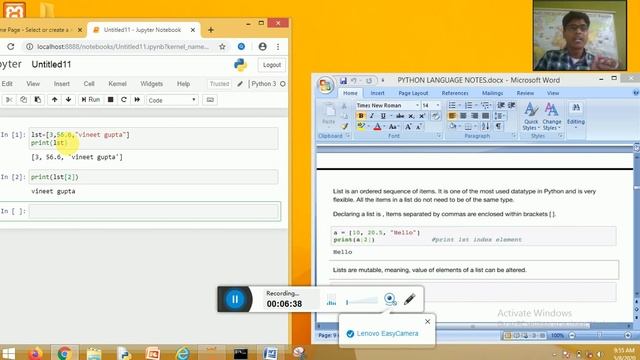Click the Run cell button
This screenshot has width=640, height=360.
point(90,100)
